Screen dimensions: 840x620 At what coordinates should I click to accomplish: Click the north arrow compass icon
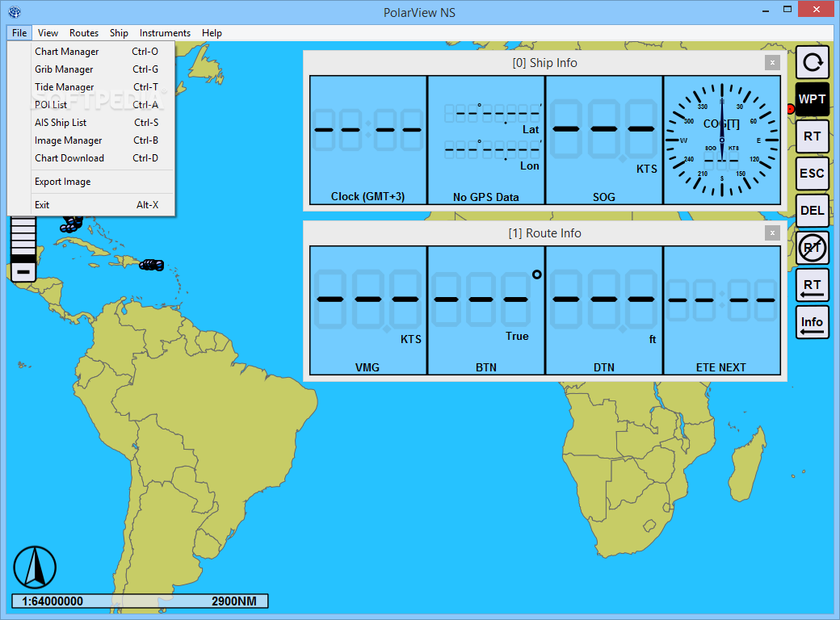tap(35, 568)
